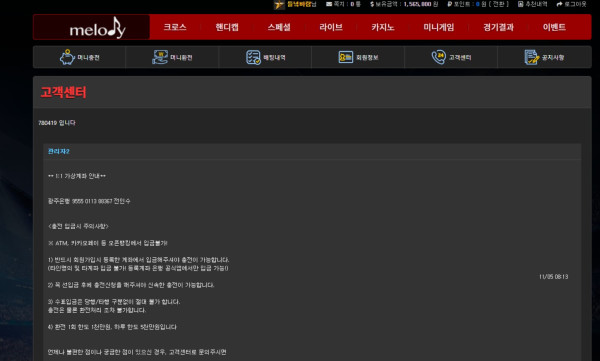Open the 이벤트 menu

554,27
